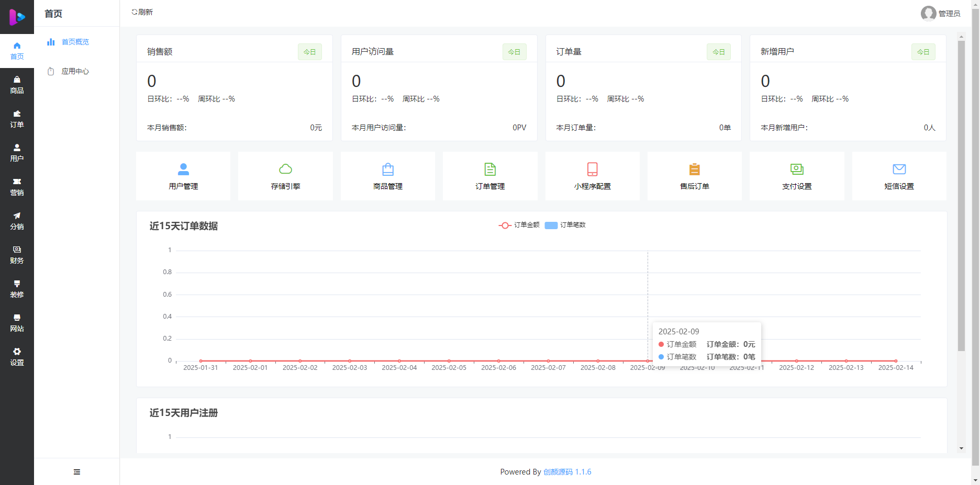This screenshot has width=980, height=485.
Task: Open 短信设置 shortcut card
Action: pyautogui.click(x=899, y=176)
